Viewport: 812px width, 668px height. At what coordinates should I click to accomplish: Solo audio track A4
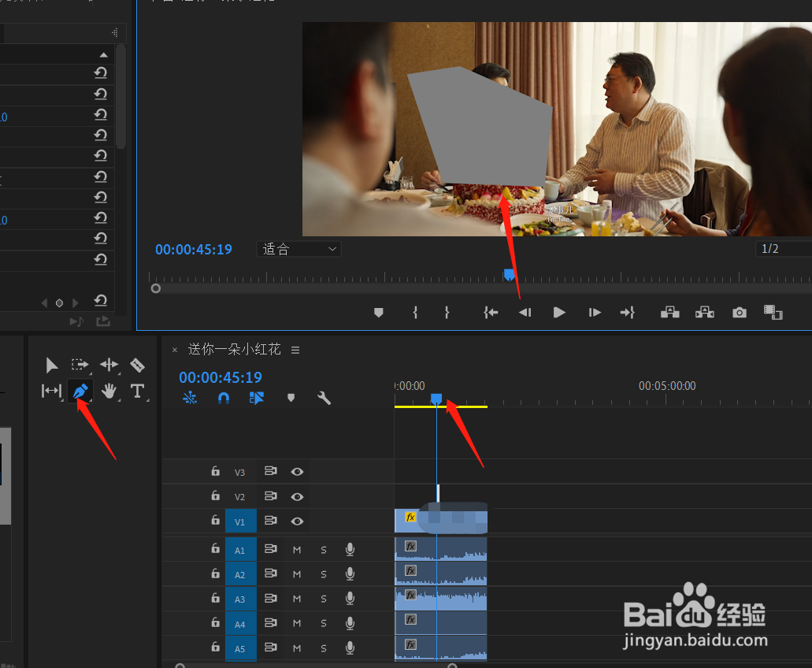coord(324,623)
